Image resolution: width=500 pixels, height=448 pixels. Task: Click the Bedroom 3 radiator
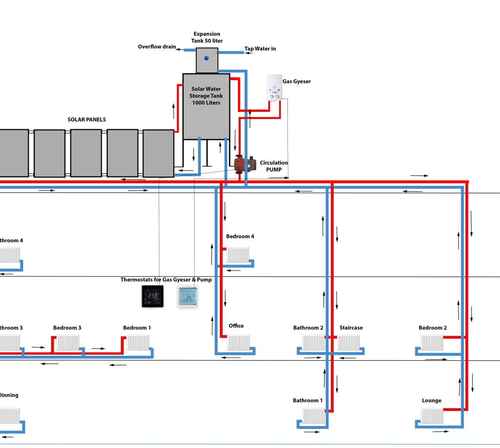68,342
